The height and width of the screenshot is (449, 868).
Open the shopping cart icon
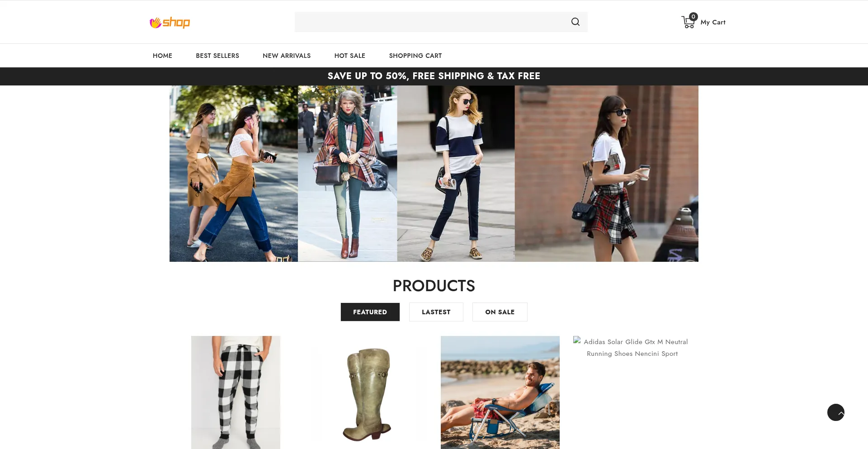689,21
